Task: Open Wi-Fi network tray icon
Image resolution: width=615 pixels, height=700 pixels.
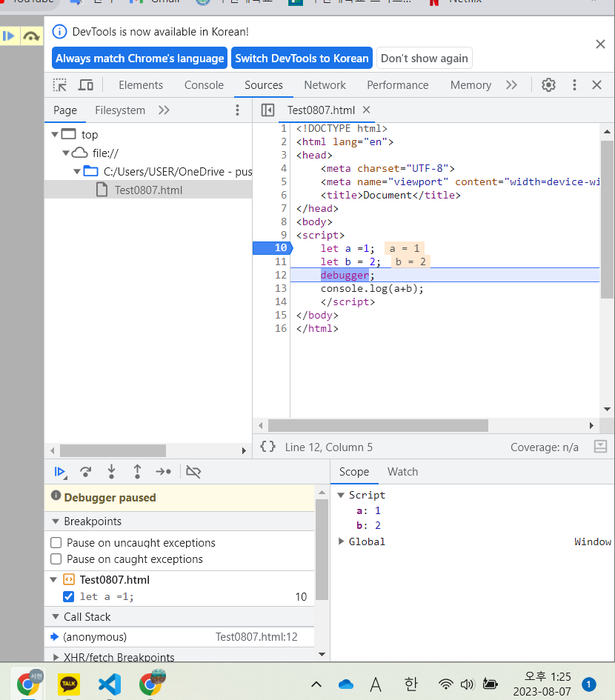Action: (445, 684)
